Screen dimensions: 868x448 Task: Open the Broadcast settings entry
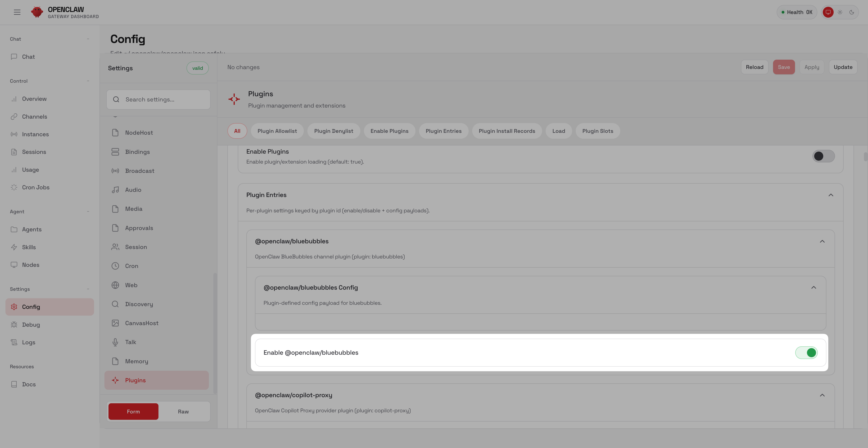pos(139,171)
